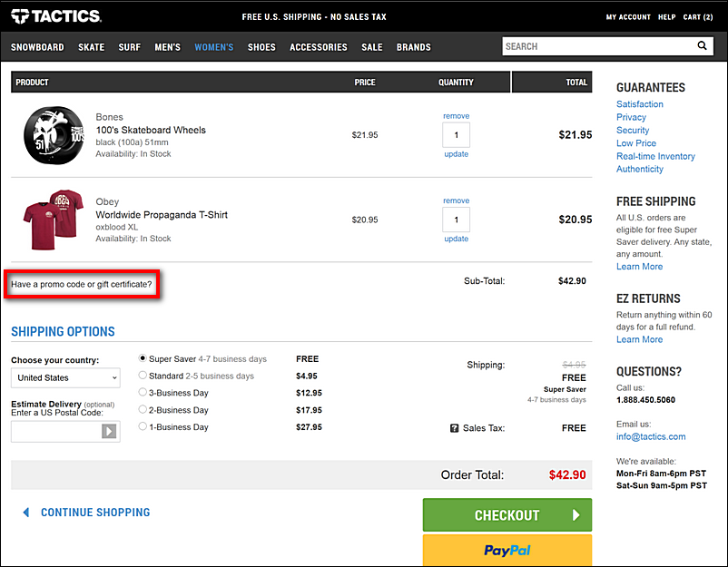Click the postal code submit arrow
The image size is (728, 567).
pos(109,431)
